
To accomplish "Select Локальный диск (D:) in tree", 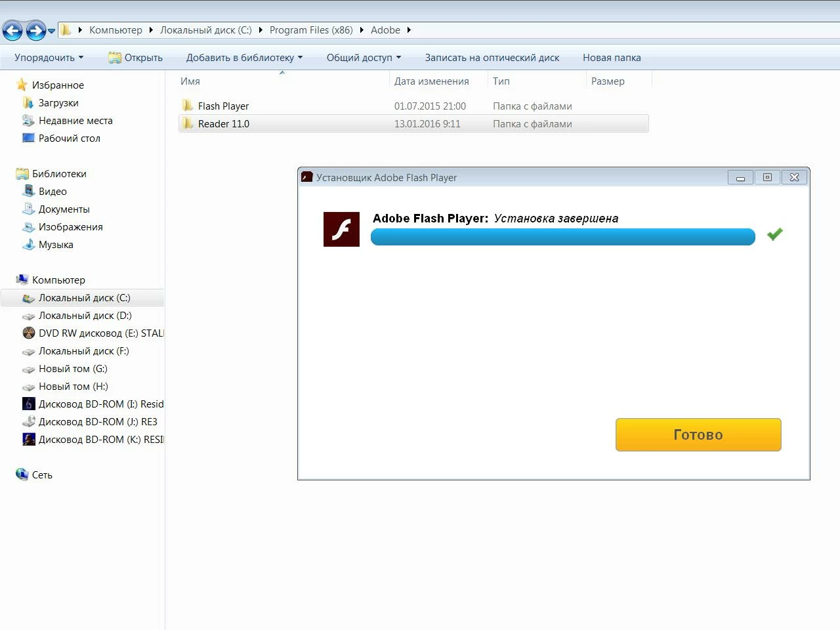I will click(85, 316).
